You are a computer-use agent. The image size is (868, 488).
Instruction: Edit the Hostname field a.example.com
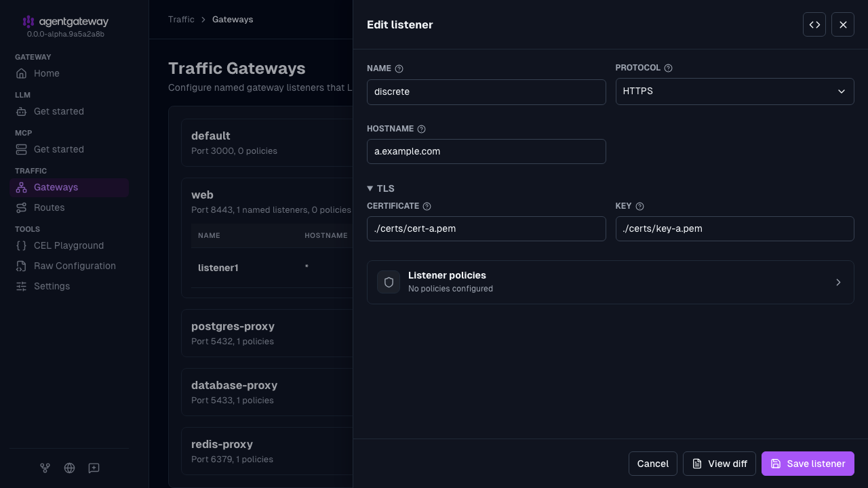coord(486,151)
